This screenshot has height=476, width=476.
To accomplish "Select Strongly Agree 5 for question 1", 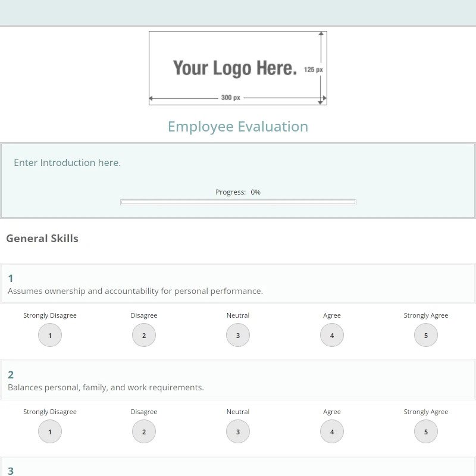I will tap(426, 336).
